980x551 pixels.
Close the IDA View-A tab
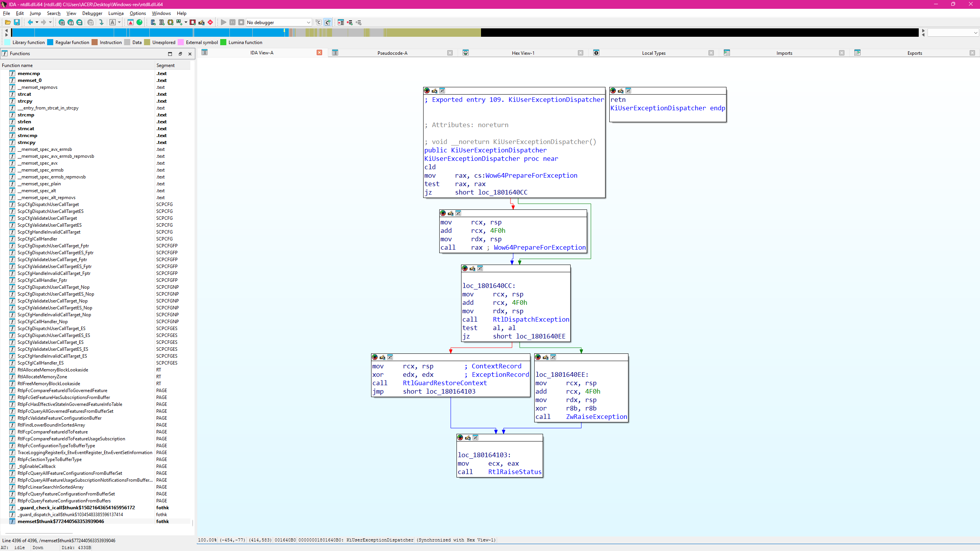(x=319, y=52)
